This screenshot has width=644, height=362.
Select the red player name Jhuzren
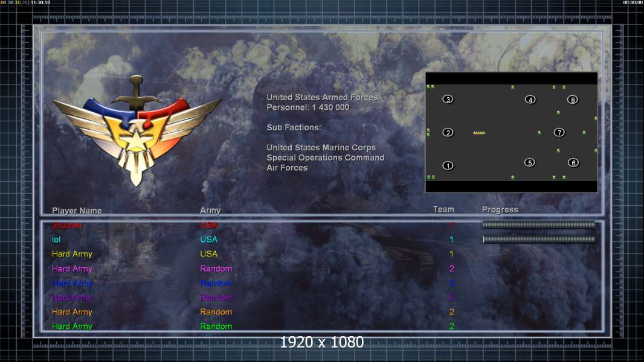(66, 224)
